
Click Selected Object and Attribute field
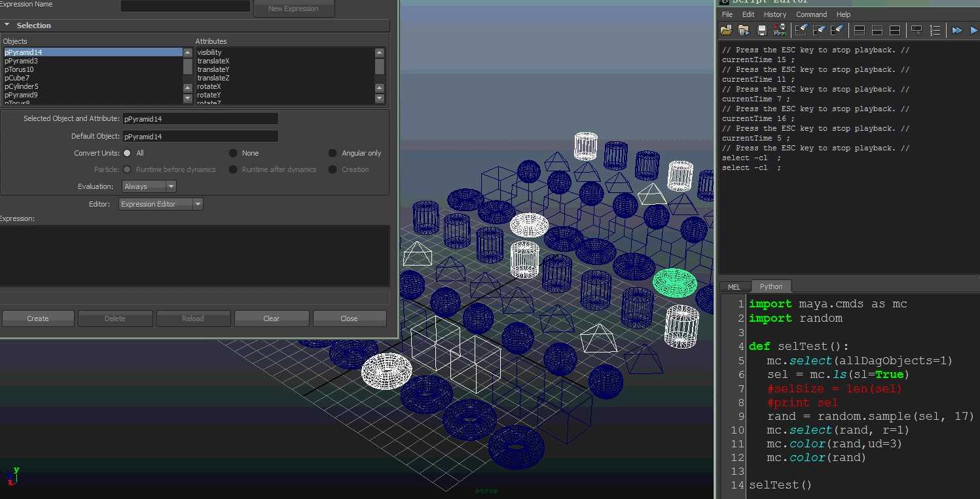coord(200,119)
